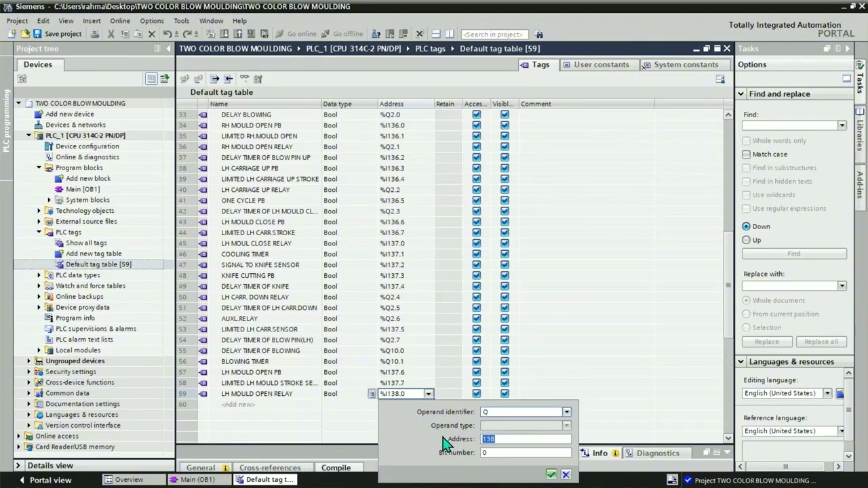Toggle Accessible checkbox for KNIFE CUTTING PB row

476,275
